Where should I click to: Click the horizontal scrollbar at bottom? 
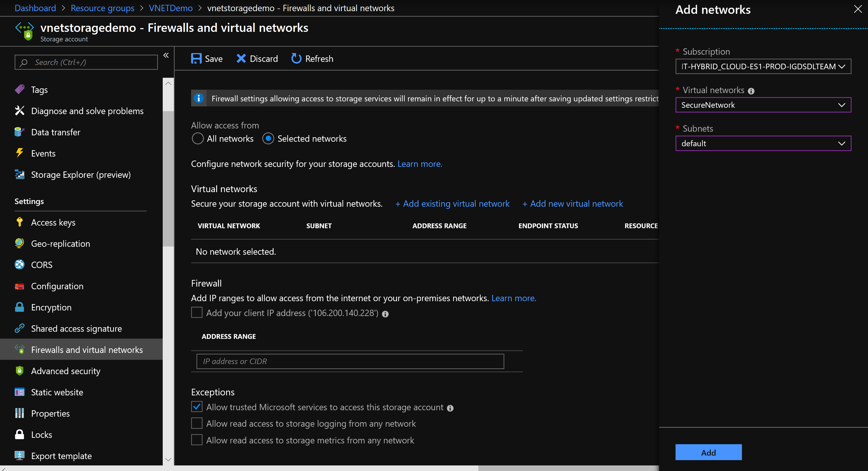click(x=568, y=468)
